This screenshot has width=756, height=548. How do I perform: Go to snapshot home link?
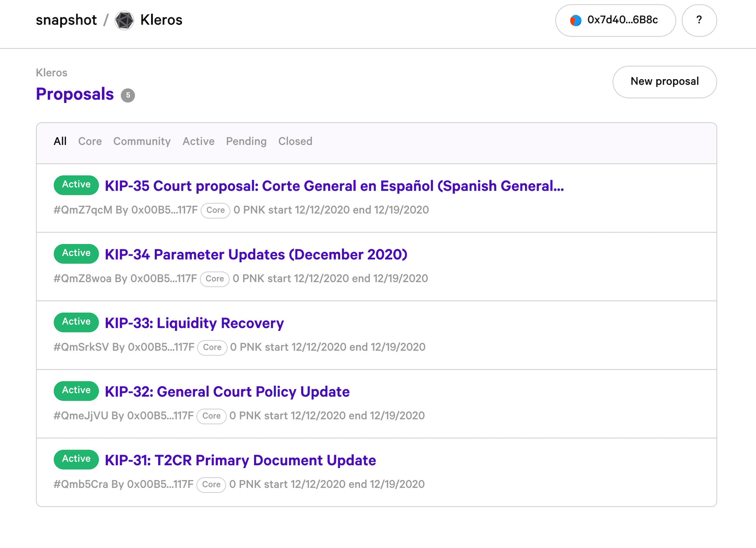click(66, 20)
